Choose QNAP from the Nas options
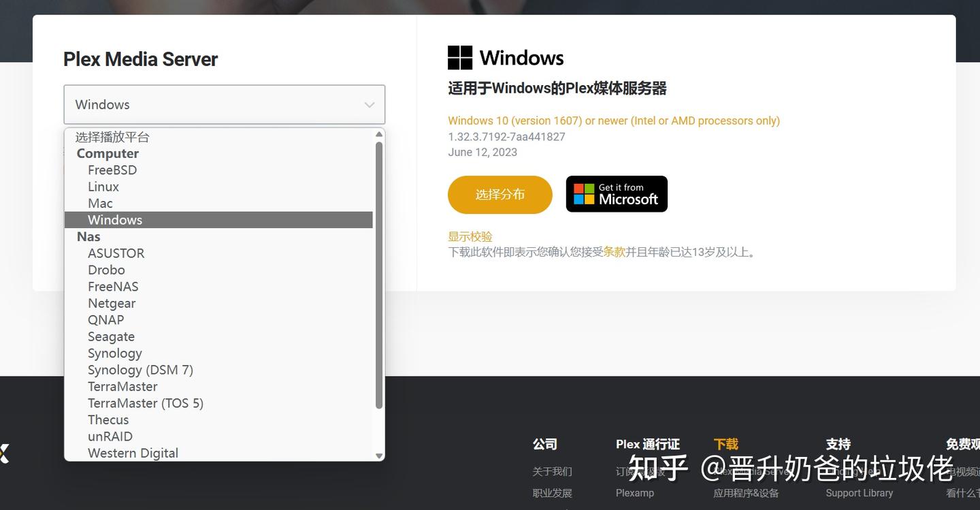Screen dimensions: 980x510 [x=105, y=319]
